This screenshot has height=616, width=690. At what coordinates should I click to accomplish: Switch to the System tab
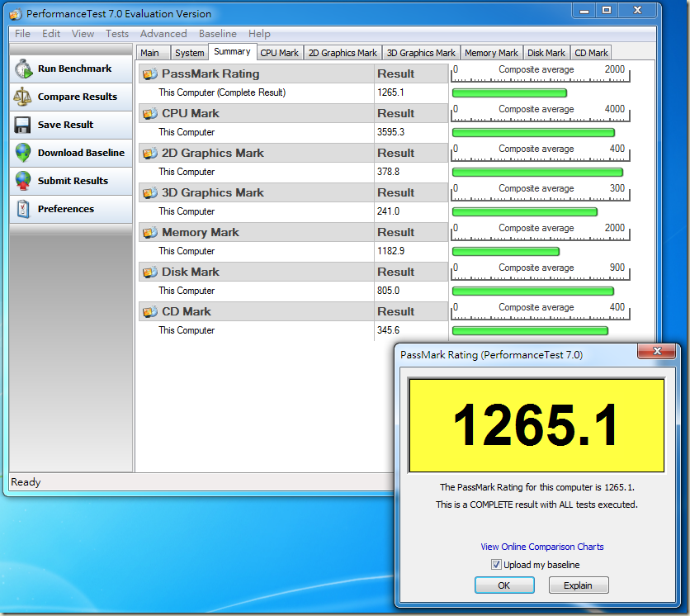tap(189, 53)
